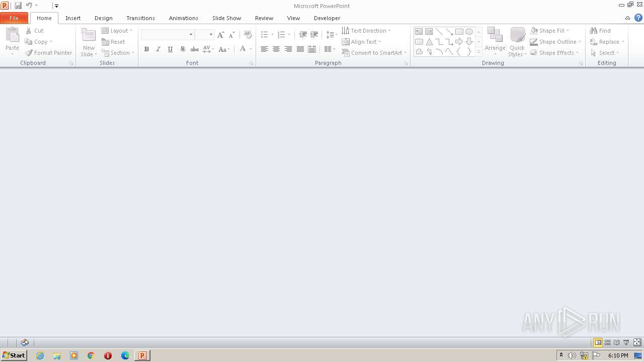This screenshot has height=362, width=644.
Task: Add a New Slide icon
Action: tap(89, 36)
